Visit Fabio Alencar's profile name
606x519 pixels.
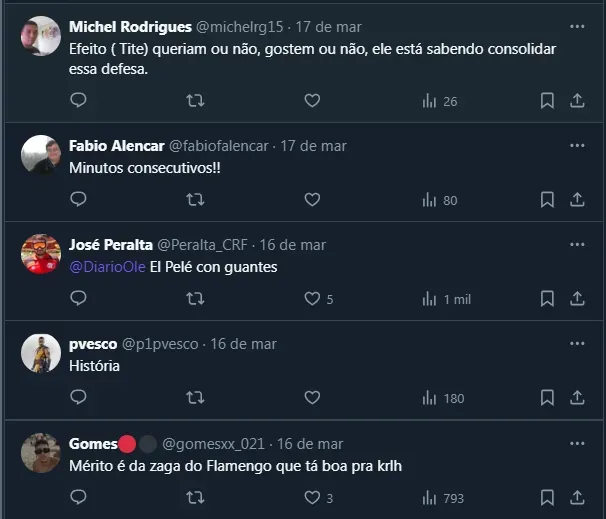(117, 146)
